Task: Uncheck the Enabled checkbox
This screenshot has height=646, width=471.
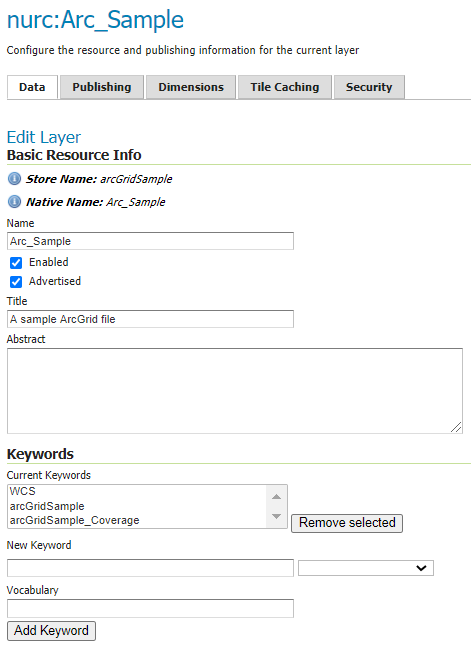Action: pyautogui.click(x=16, y=263)
